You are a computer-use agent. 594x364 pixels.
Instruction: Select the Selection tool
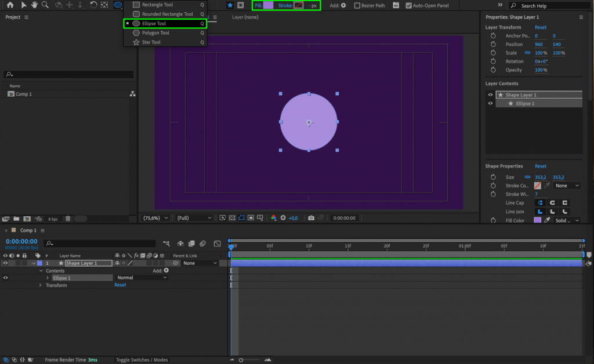24,5
